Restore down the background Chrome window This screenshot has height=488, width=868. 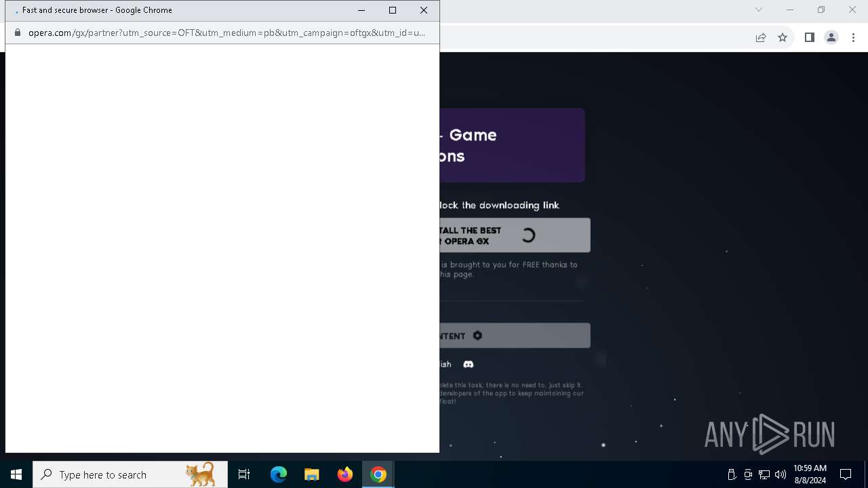821,9
